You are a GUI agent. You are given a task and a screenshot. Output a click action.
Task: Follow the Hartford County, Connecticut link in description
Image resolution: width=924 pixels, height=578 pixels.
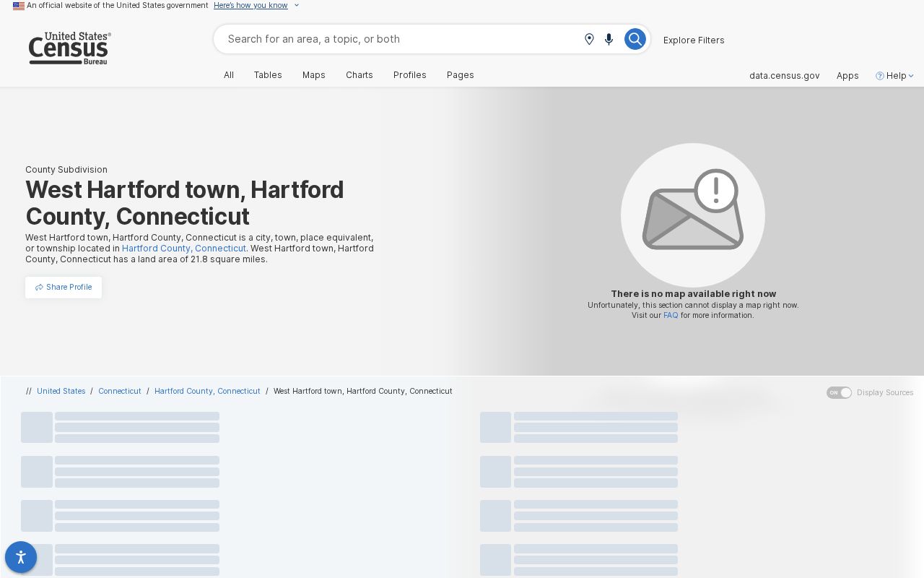point(184,249)
